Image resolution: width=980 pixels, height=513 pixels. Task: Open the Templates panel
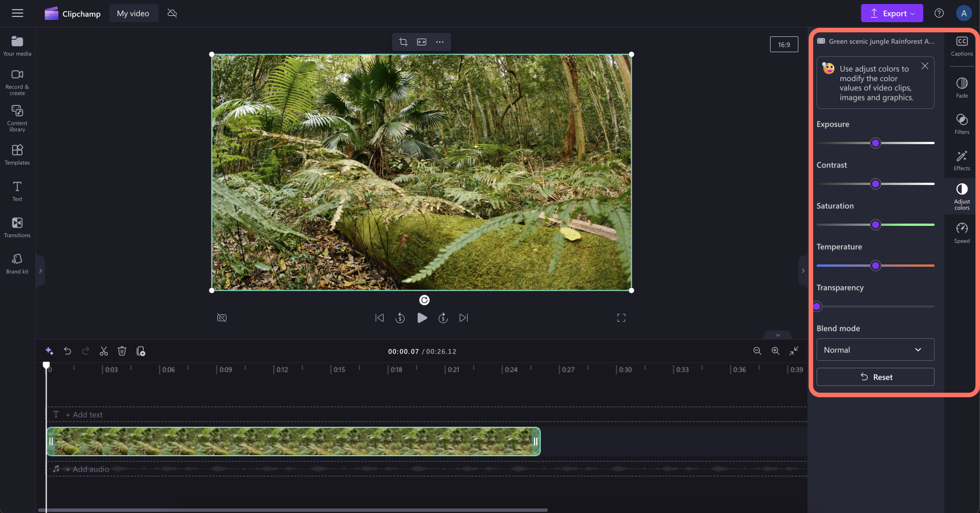point(17,153)
